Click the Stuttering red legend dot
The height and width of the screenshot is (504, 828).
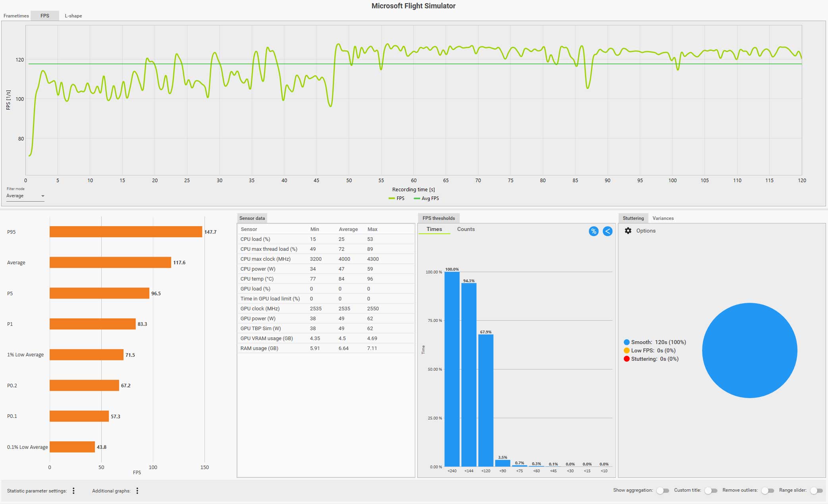click(627, 359)
